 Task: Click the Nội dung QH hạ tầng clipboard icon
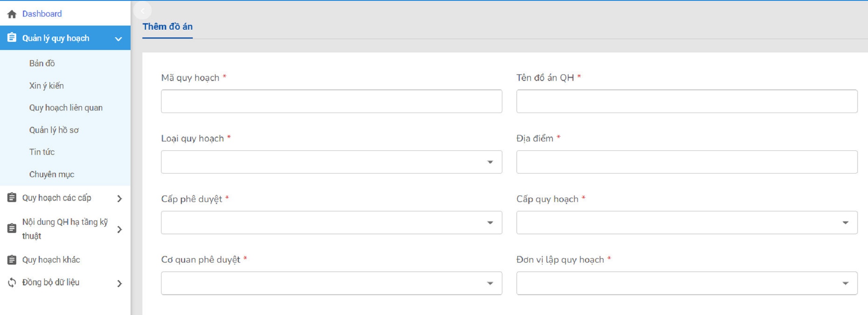pyautogui.click(x=12, y=228)
